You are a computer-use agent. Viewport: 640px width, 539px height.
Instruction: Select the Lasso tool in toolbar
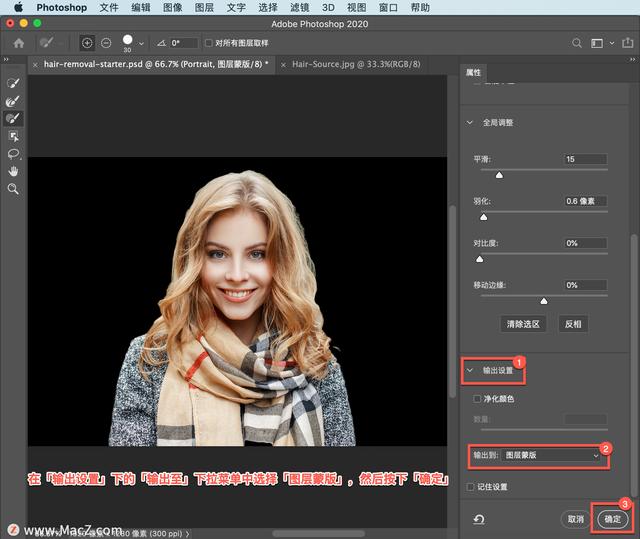click(x=14, y=154)
